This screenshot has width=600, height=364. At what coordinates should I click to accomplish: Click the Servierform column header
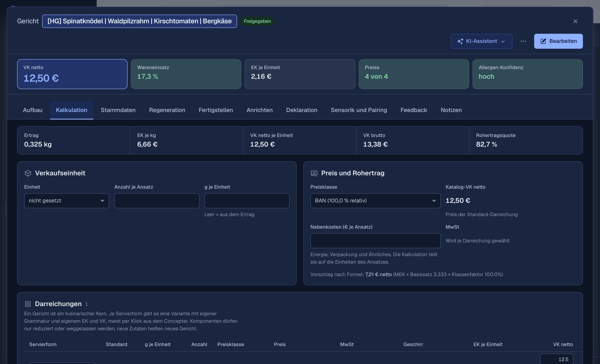(x=43, y=344)
